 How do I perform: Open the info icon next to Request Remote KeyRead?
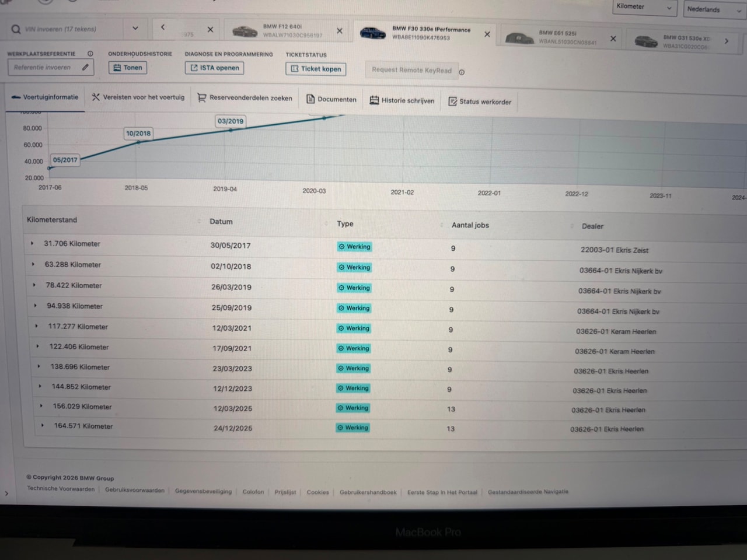(462, 72)
